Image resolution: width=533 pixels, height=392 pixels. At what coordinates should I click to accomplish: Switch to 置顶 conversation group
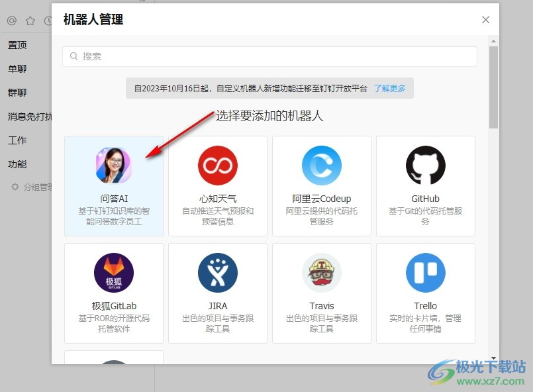tap(17, 45)
